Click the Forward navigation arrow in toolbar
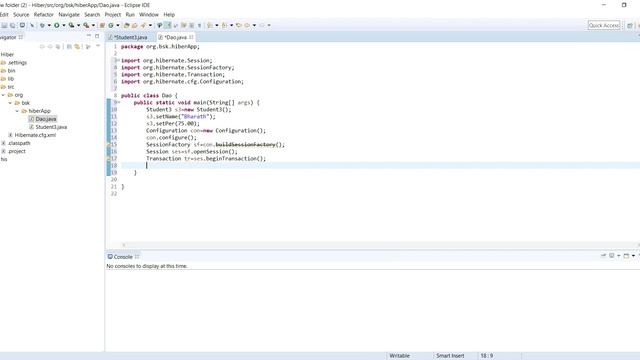This screenshot has height=360, width=640. pos(262,25)
